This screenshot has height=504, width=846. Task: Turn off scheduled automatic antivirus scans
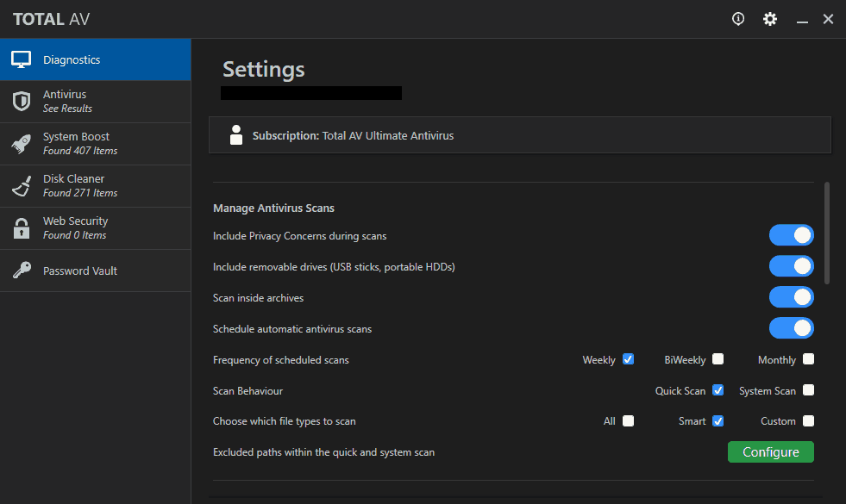pos(791,327)
